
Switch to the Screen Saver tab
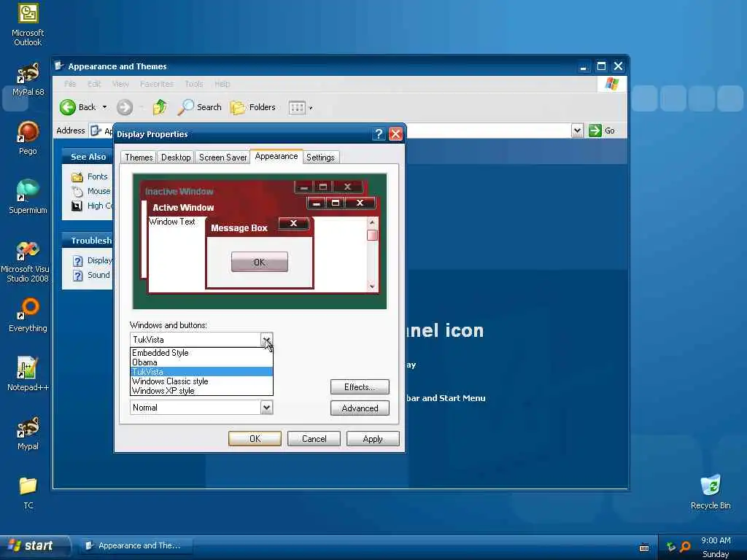pyautogui.click(x=222, y=157)
